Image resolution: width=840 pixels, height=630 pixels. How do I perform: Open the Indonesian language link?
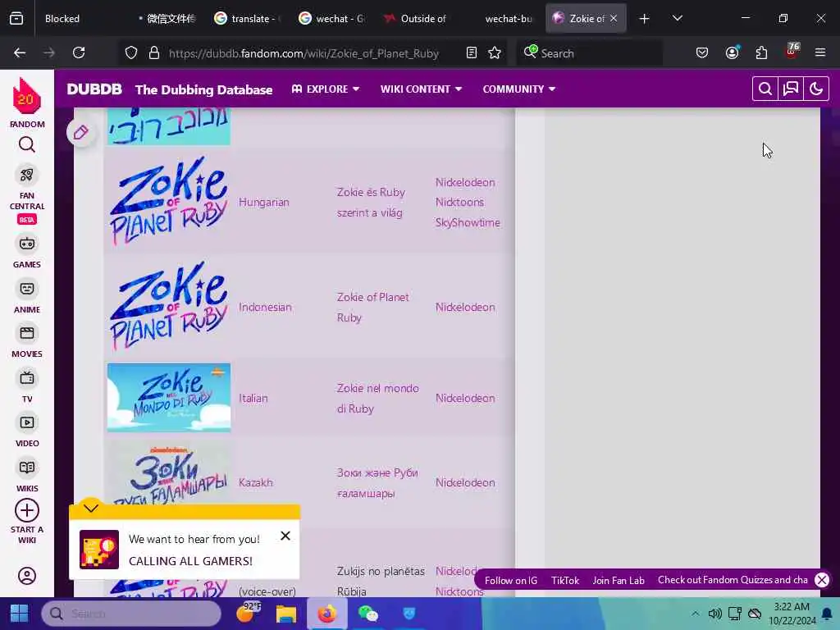click(x=265, y=308)
